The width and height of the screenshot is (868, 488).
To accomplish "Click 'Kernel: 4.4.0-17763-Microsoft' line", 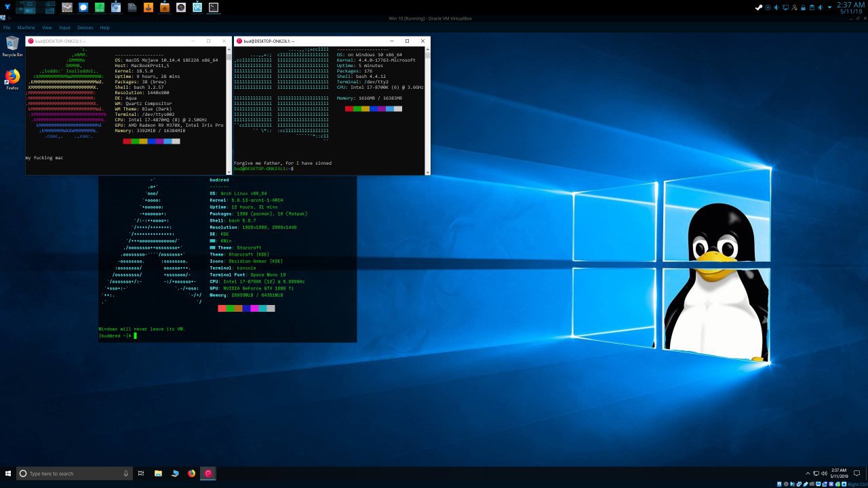I will coord(376,60).
